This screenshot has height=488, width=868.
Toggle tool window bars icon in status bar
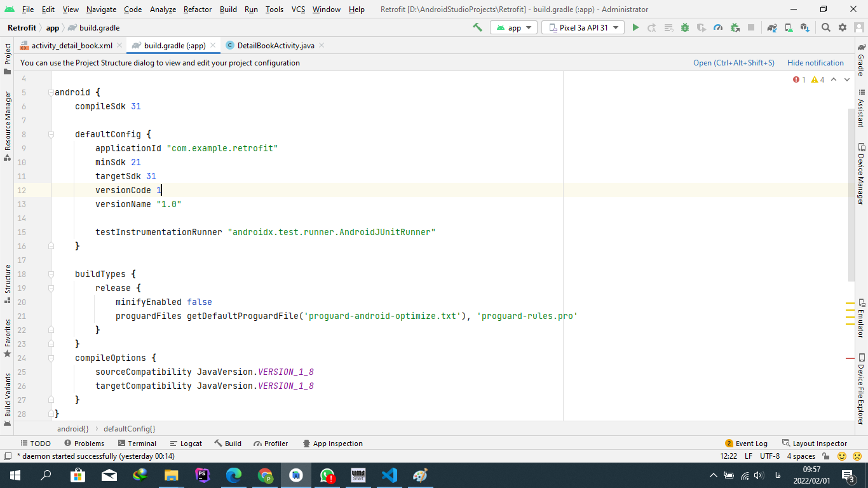[x=7, y=456]
